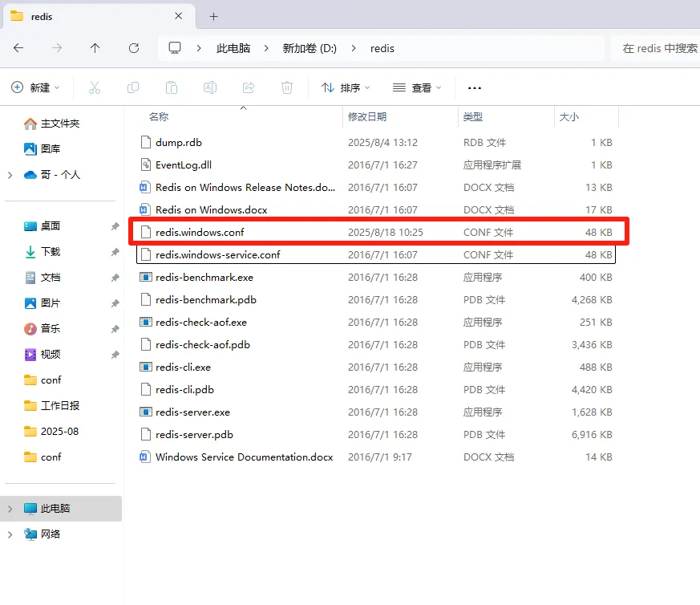Go up one folder level
This screenshot has width=700, height=605.
click(95, 48)
